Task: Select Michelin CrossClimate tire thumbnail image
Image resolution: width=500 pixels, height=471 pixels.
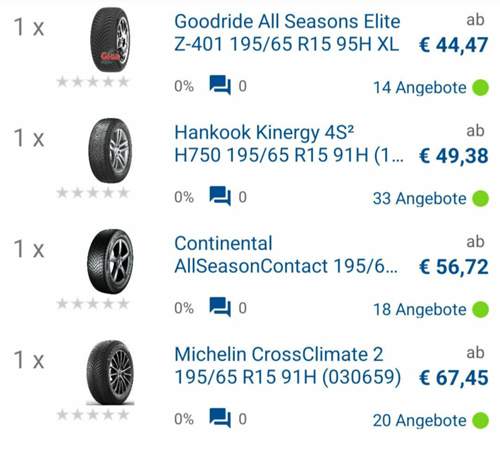Action: 110,373
